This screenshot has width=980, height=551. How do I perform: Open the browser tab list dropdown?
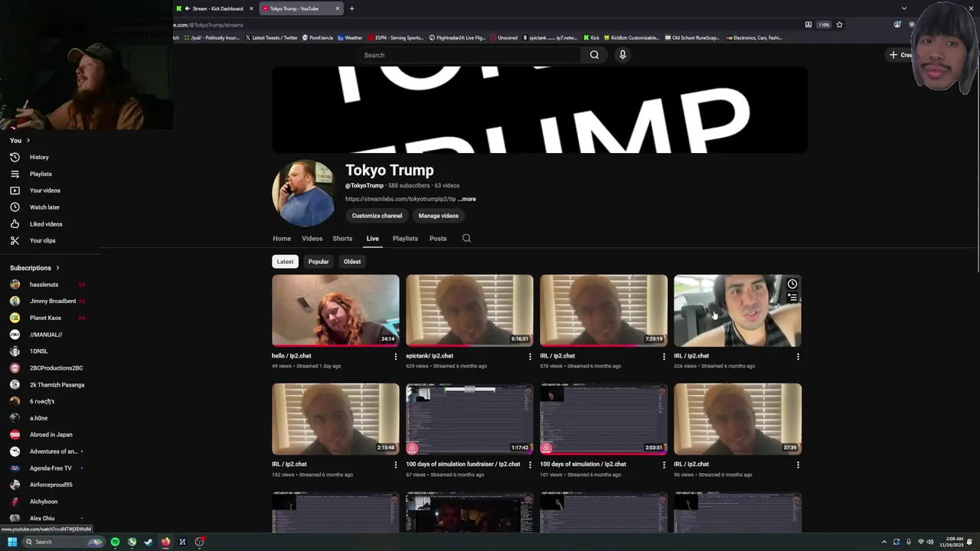pos(903,8)
